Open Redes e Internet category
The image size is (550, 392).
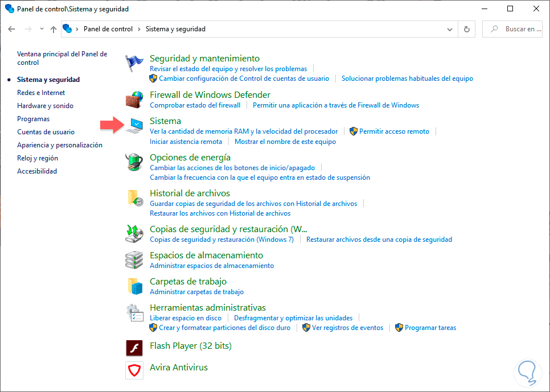[x=41, y=93]
